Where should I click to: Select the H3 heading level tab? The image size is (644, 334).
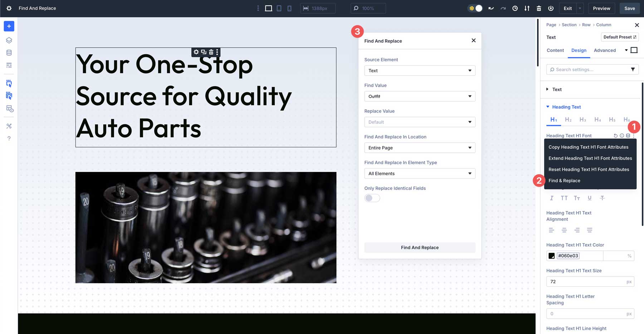583,119
